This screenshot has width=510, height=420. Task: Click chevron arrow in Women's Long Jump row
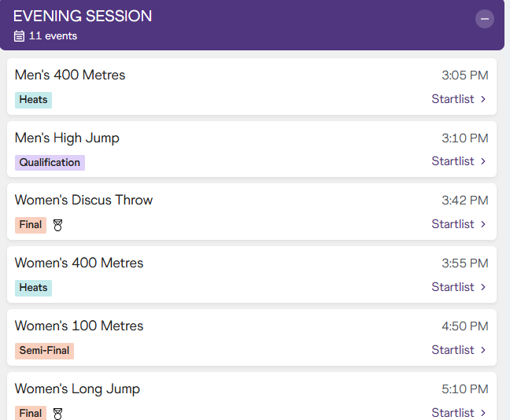(483, 413)
